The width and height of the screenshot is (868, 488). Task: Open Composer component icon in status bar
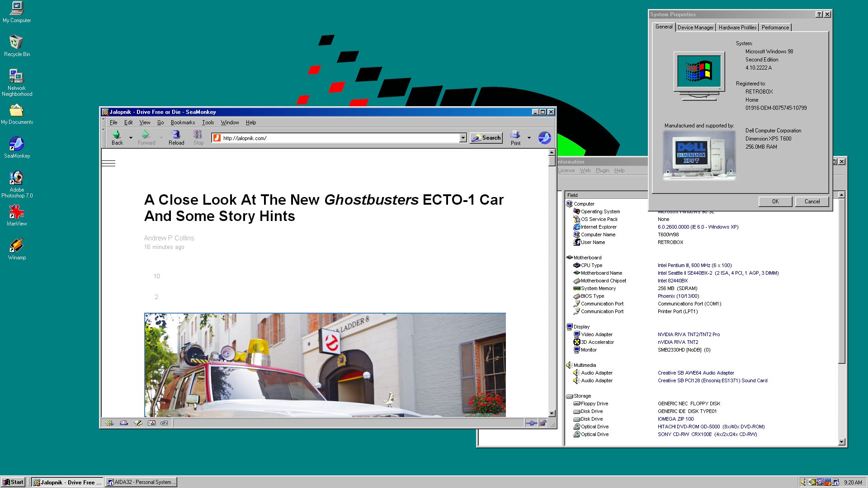[x=137, y=423]
